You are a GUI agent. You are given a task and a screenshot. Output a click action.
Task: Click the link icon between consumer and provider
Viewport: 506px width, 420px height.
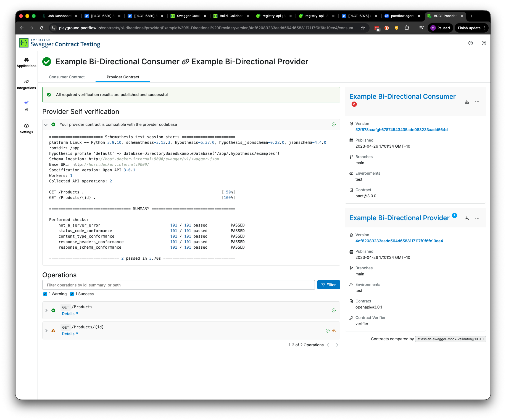[185, 62]
